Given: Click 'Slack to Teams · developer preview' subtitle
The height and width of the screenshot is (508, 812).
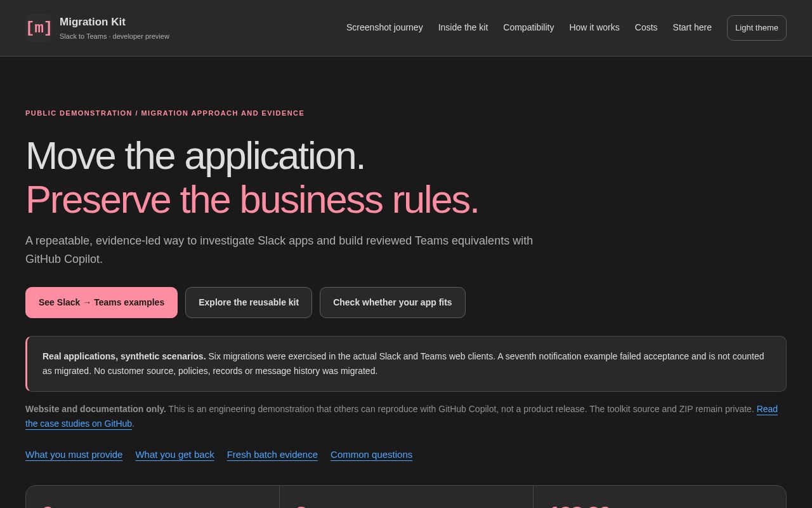Looking at the screenshot, I should point(114,36).
